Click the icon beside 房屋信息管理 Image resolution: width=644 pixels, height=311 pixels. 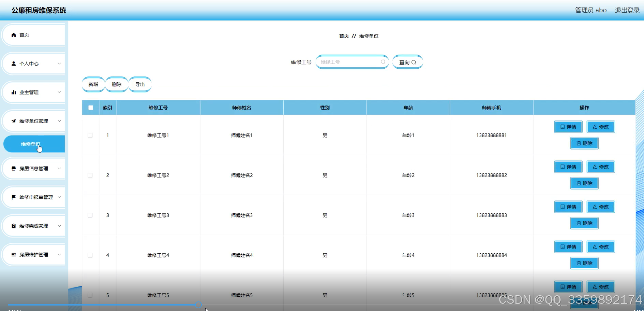click(x=14, y=168)
